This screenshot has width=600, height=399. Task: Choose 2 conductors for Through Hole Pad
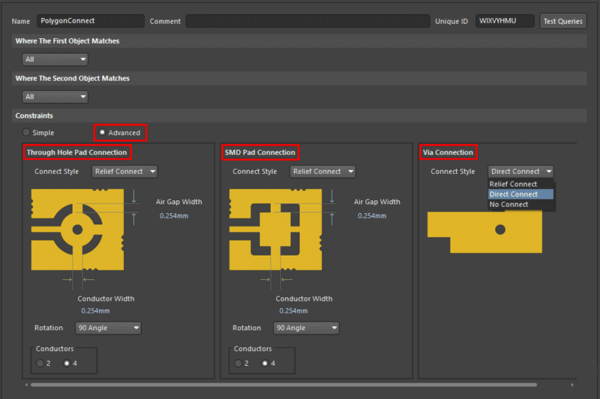[40, 363]
